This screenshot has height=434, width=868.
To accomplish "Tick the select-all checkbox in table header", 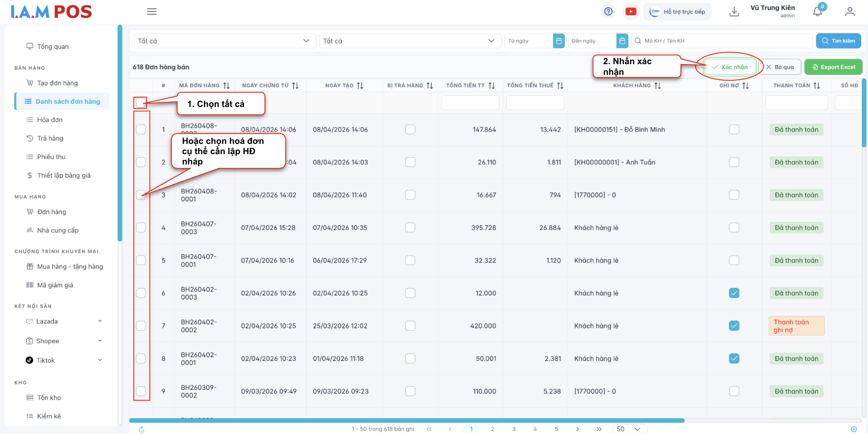I will click(x=141, y=103).
